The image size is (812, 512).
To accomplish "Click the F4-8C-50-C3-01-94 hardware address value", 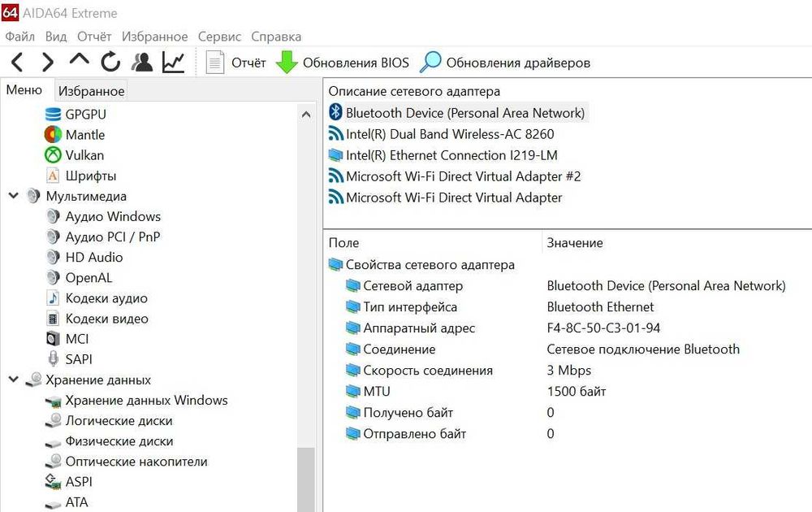I will (604, 328).
